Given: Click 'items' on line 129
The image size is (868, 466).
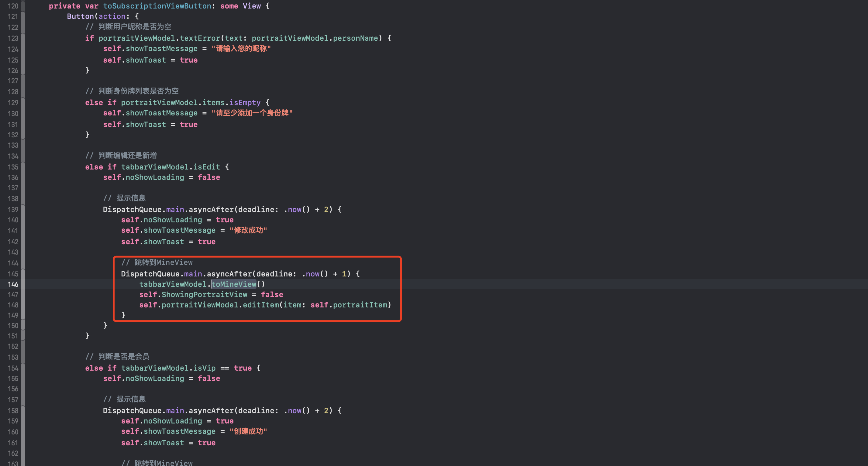Looking at the screenshot, I should point(213,102).
